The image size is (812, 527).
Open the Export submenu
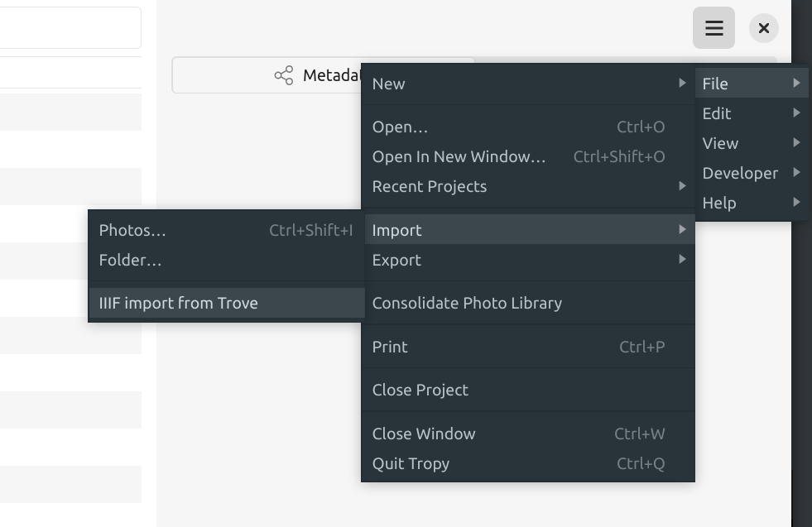tap(528, 260)
